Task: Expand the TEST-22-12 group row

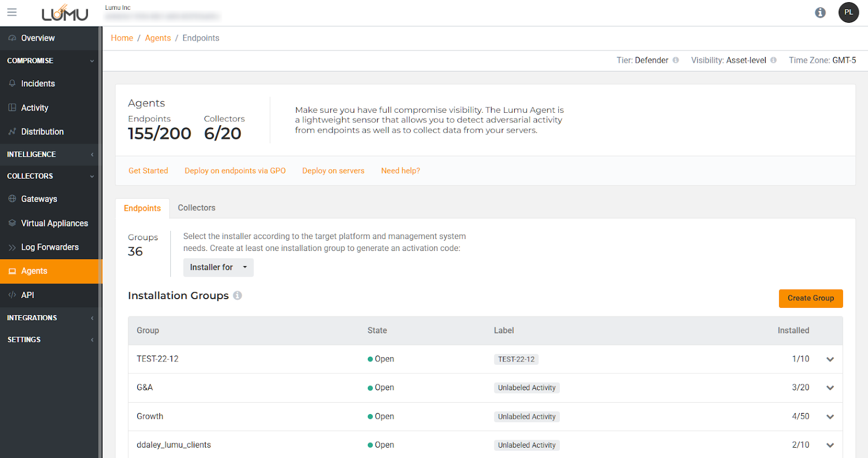Action: coord(830,359)
